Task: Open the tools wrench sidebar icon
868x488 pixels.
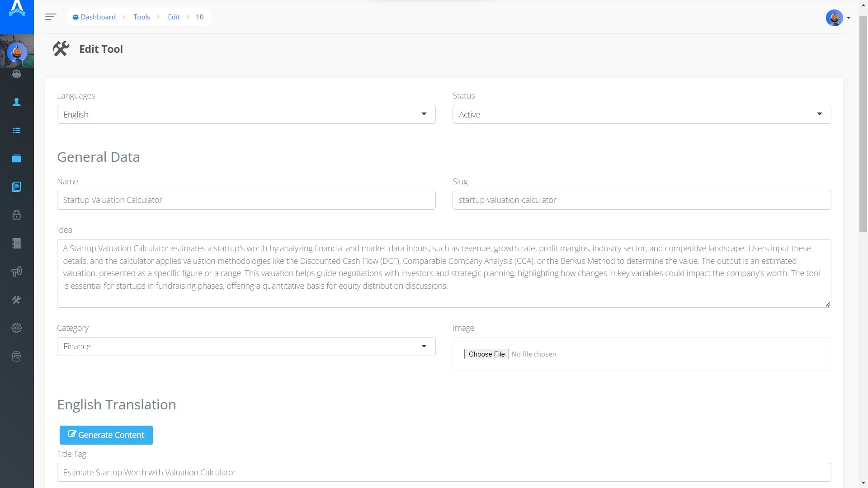Action: pyautogui.click(x=17, y=300)
